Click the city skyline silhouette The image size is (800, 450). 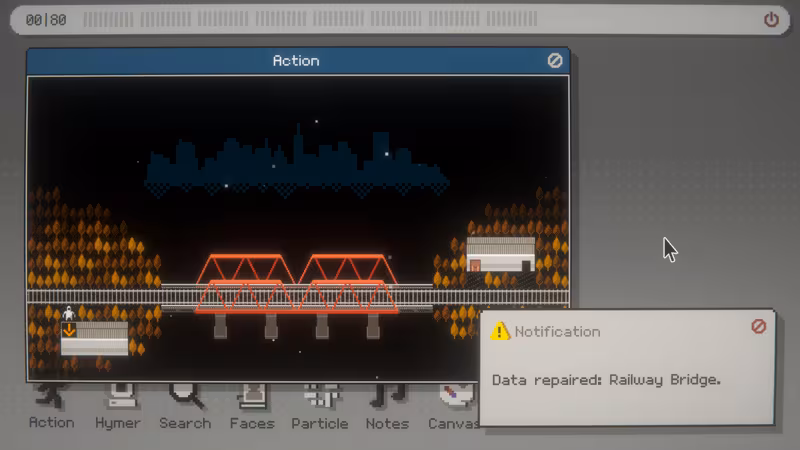[297, 163]
